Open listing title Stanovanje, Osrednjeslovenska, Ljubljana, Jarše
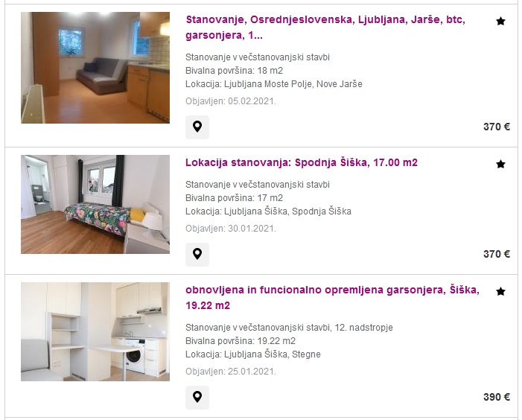Viewport: 522px width, 420px height. pyautogui.click(x=325, y=28)
